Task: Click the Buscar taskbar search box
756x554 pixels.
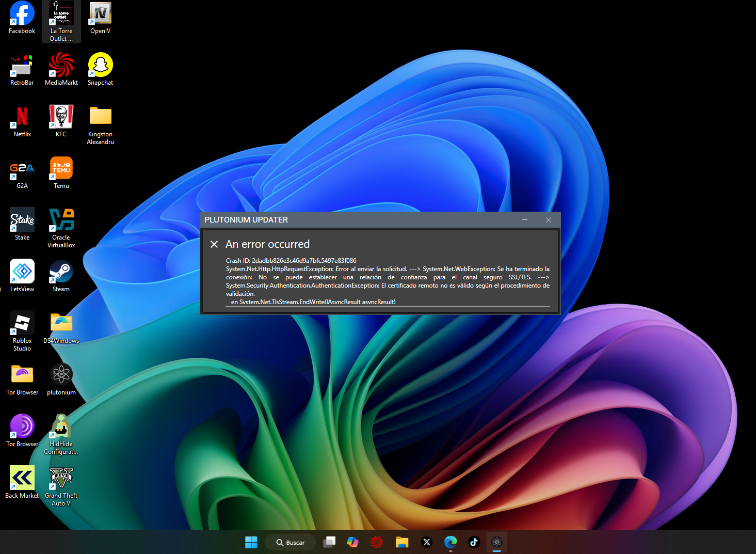Action: [x=291, y=542]
